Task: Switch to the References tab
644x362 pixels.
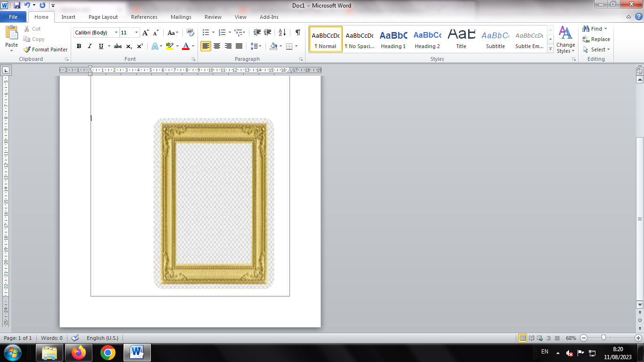Action: click(144, 17)
